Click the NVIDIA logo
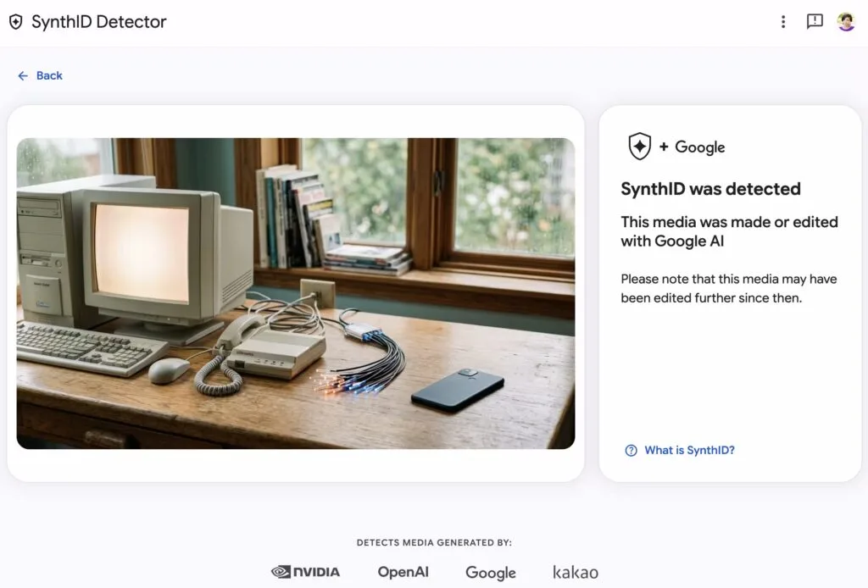 point(305,572)
